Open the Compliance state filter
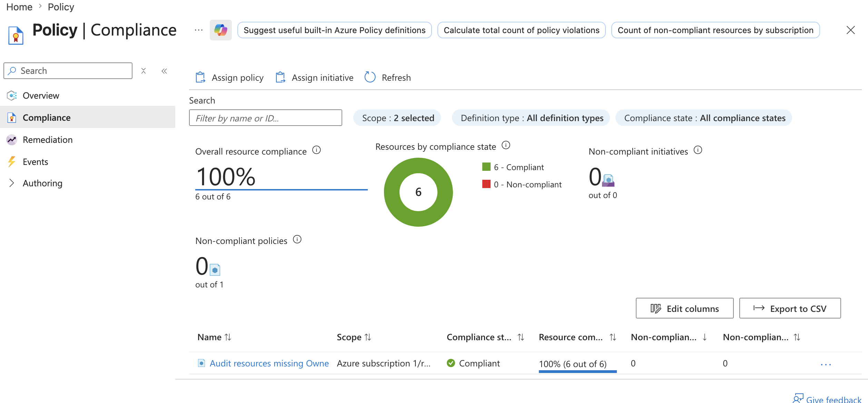This screenshot has width=868, height=403. [x=704, y=118]
